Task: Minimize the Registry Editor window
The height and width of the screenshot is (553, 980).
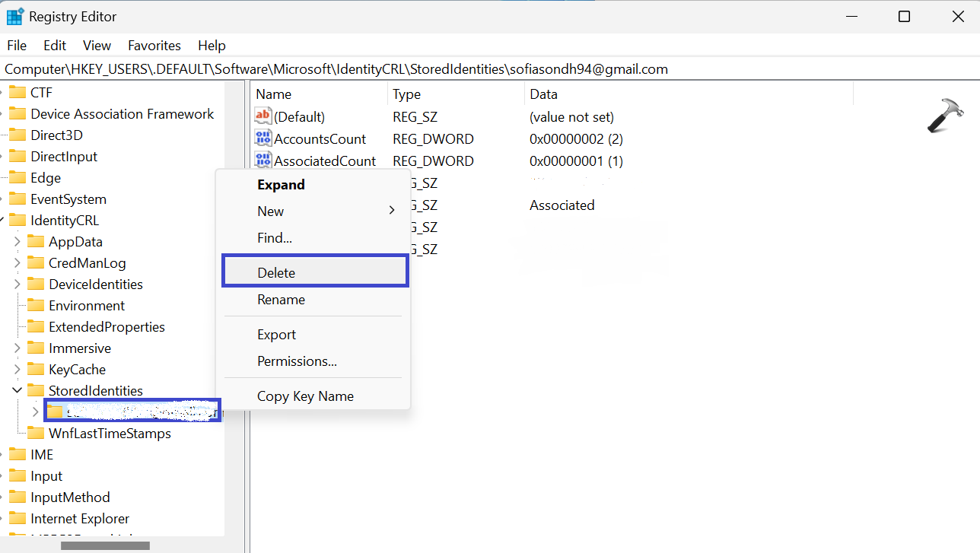Action: pos(851,16)
